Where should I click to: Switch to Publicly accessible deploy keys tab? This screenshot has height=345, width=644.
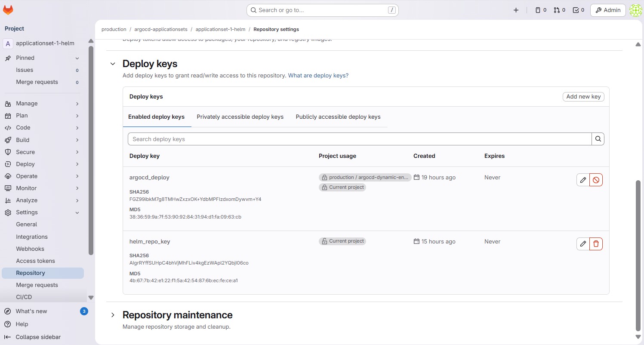[x=338, y=117]
